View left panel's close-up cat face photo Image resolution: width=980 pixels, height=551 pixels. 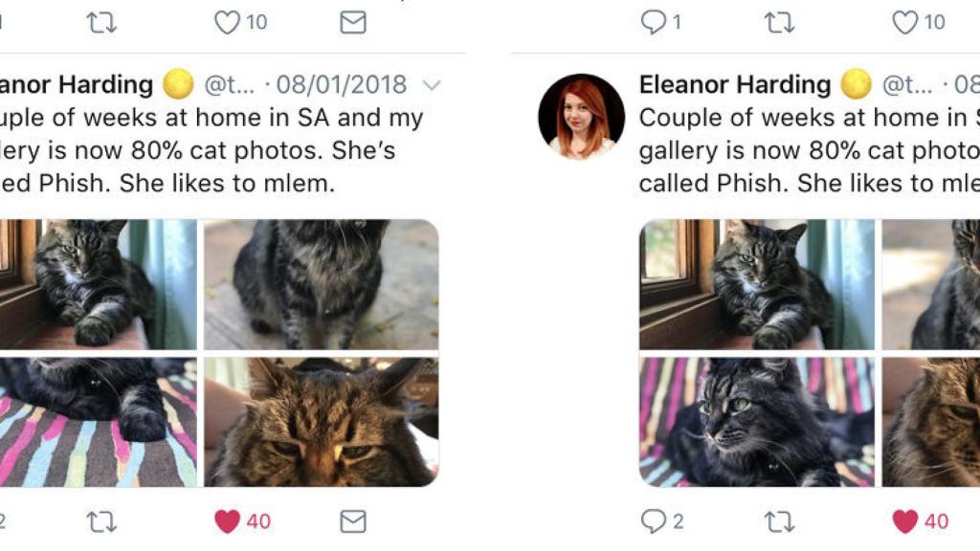click(x=322, y=422)
